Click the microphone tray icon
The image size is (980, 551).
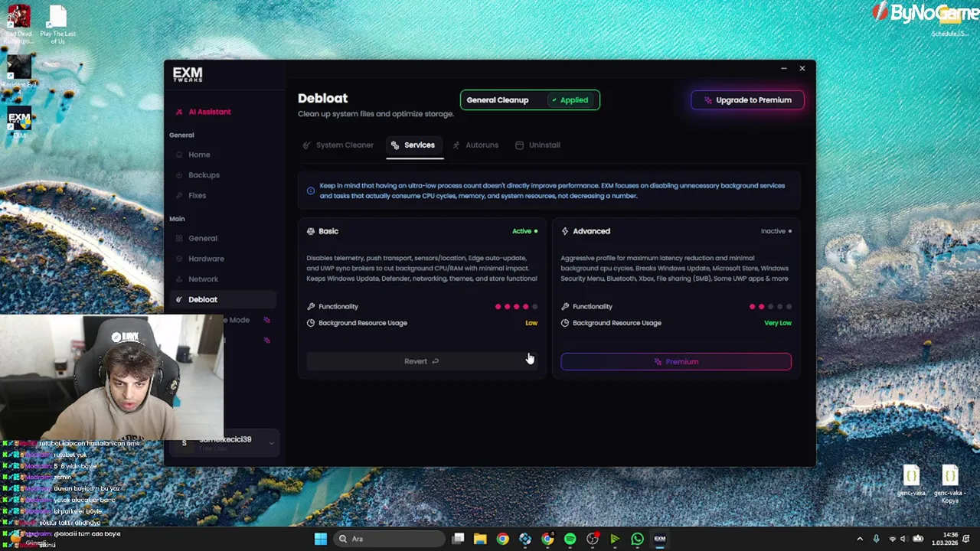tap(877, 539)
